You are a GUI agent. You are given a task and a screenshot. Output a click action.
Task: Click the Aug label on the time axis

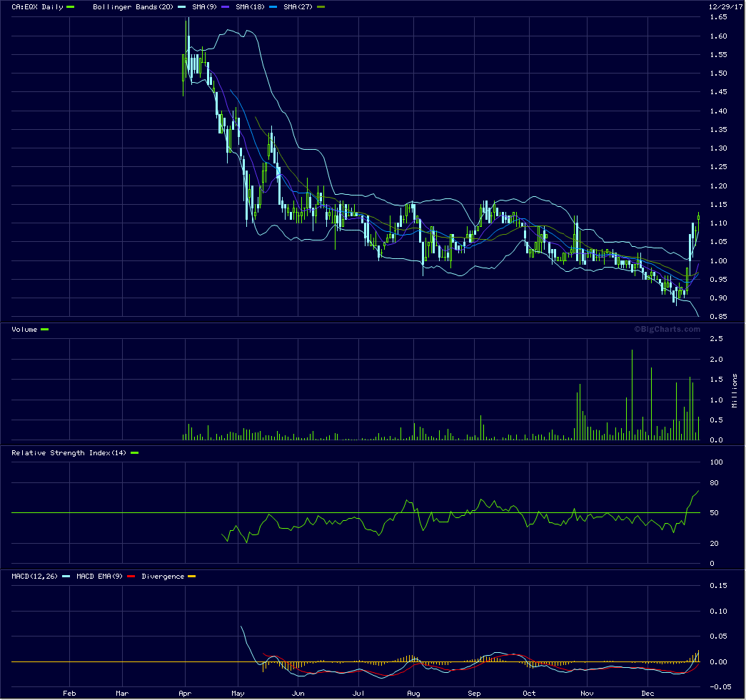point(413,692)
